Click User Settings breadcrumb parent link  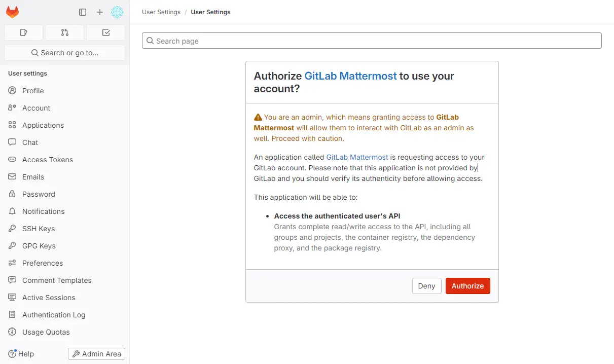(161, 12)
